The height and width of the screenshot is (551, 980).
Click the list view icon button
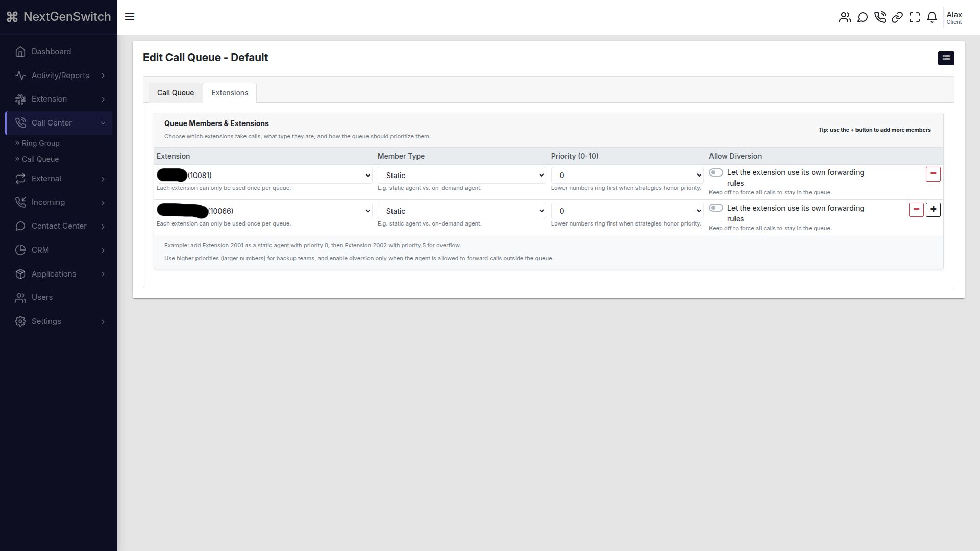click(x=946, y=58)
